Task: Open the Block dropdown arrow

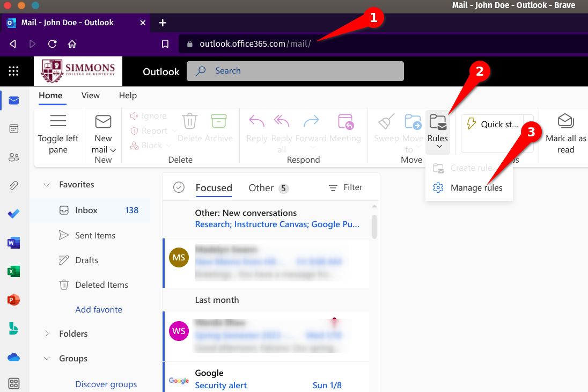Action: click(x=169, y=146)
